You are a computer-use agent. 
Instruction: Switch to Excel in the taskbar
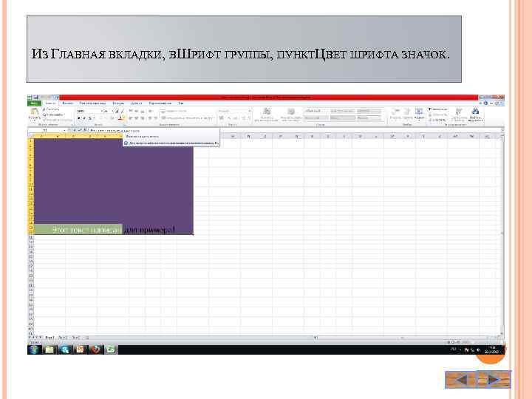click(x=111, y=349)
